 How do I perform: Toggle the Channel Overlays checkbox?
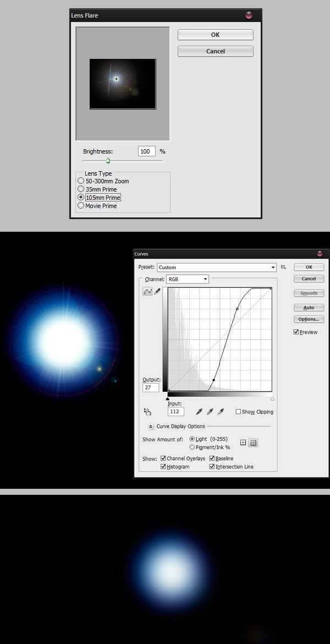[x=163, y=459]
